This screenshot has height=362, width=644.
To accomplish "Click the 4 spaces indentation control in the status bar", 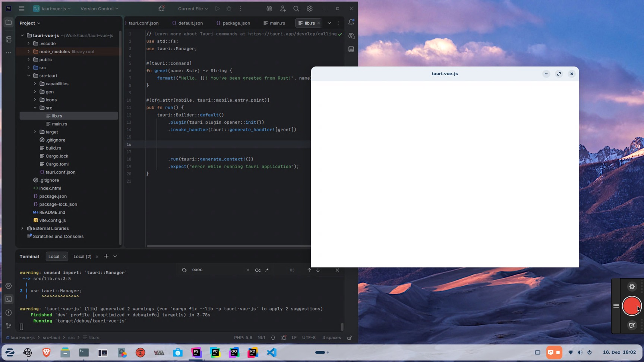I will tap(331, 337).
